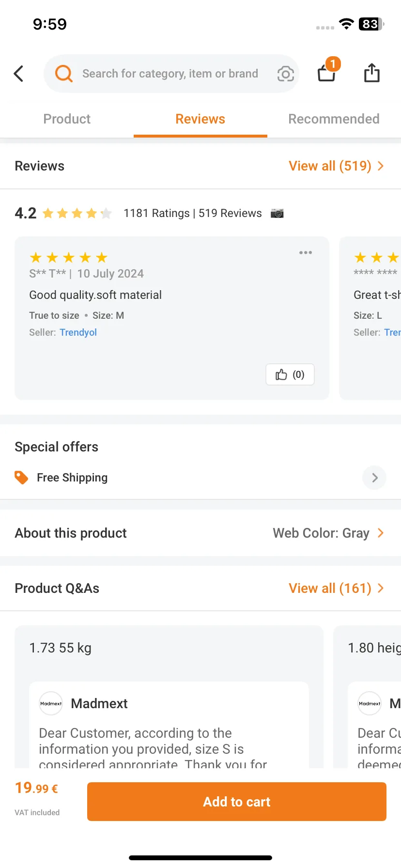This screenshot has height=868, width=401.
Task: Click the magnifier search icon
Action: click(63, 74)
